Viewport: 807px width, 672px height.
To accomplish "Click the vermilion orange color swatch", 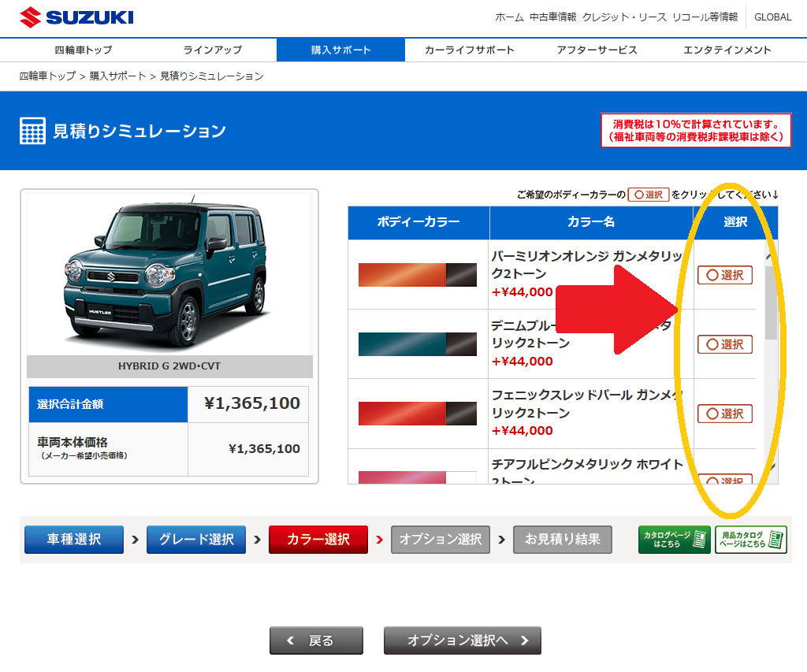I will point(418,275).
